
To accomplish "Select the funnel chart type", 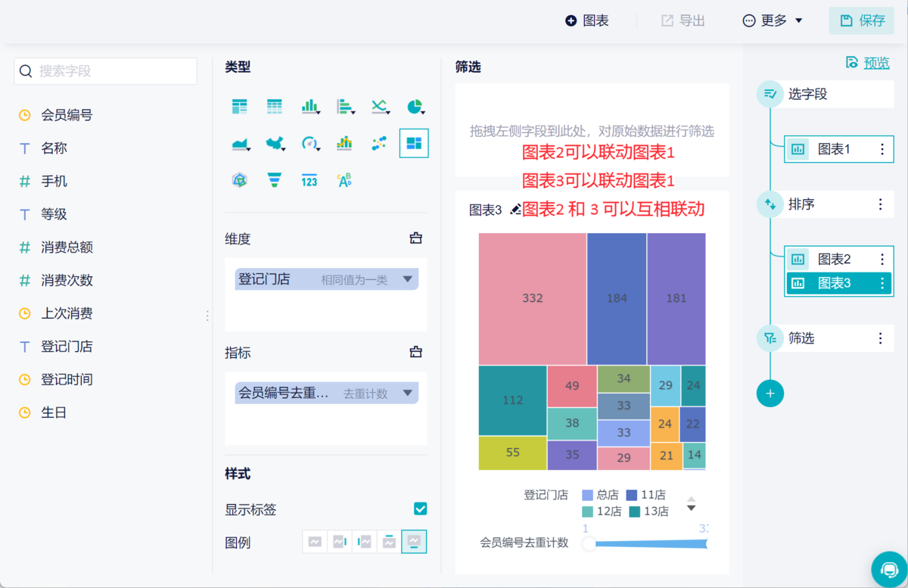I will click(x=274, y=179).
